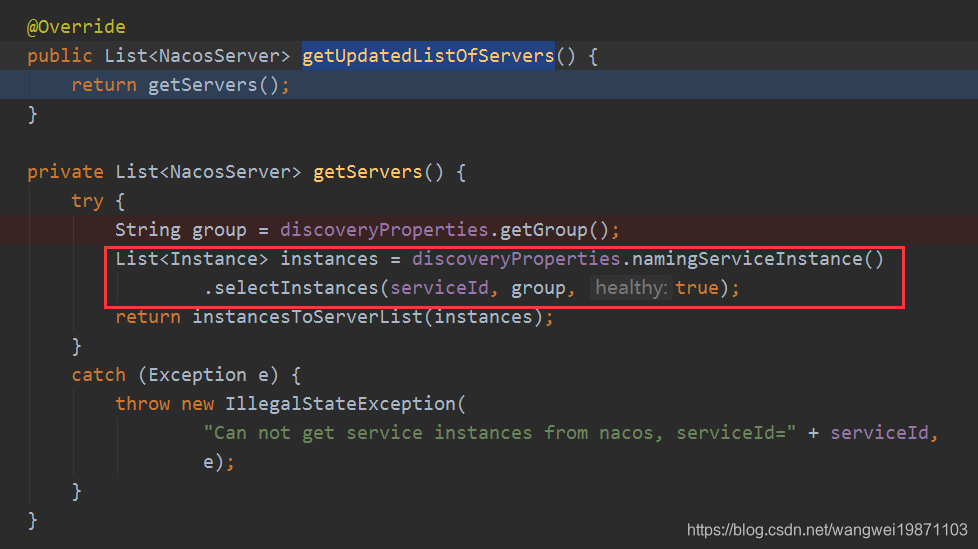Click the 'try' keyword

(x=87, y=201)
